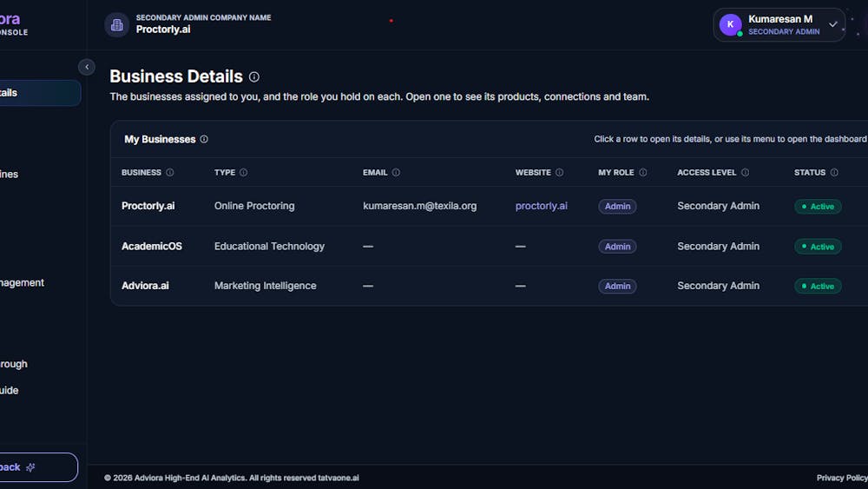Click the info icon on BUSINESS column

[x=170, y=172]
